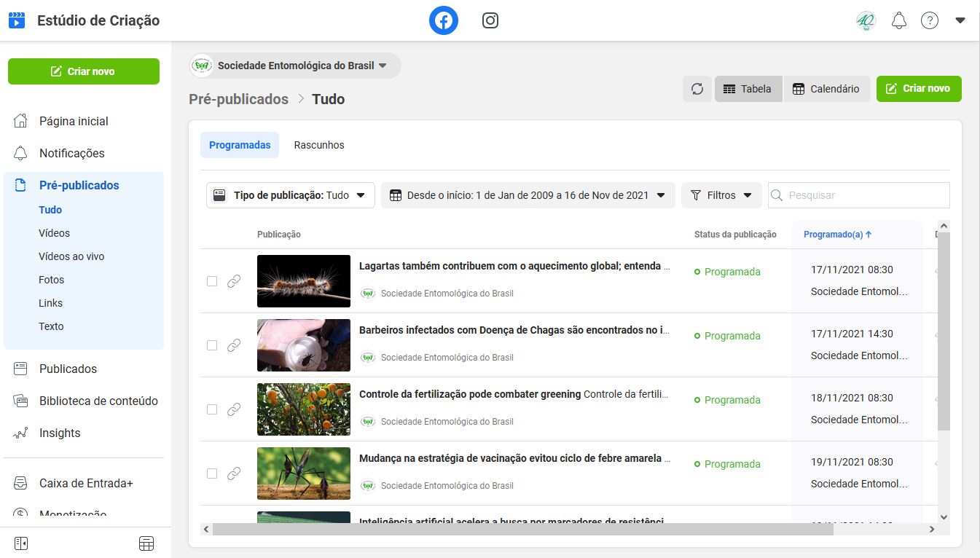
Task: Open the notifications bell in header
Action: click(899, 20)
